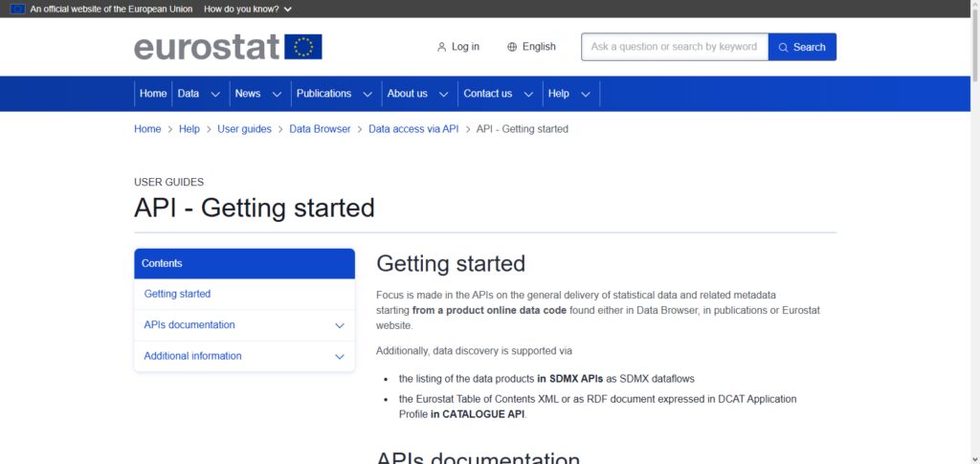Follow the User guides breadcrumb link

click(x=244, y=129)
